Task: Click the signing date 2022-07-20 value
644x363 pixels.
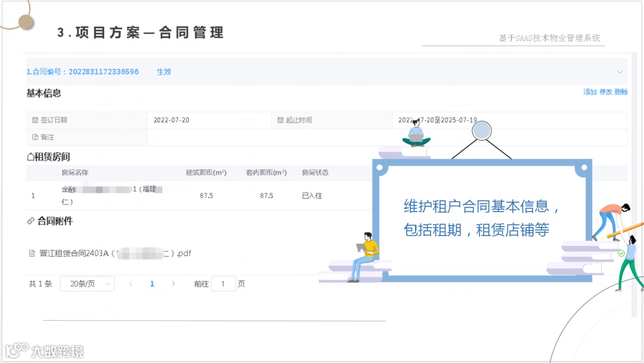Action: pos(171,120)
